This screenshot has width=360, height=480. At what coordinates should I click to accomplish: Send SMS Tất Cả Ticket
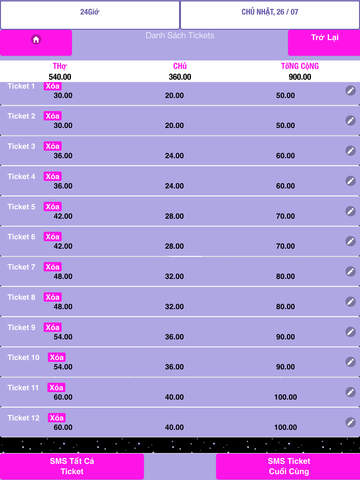pos(72,466)
